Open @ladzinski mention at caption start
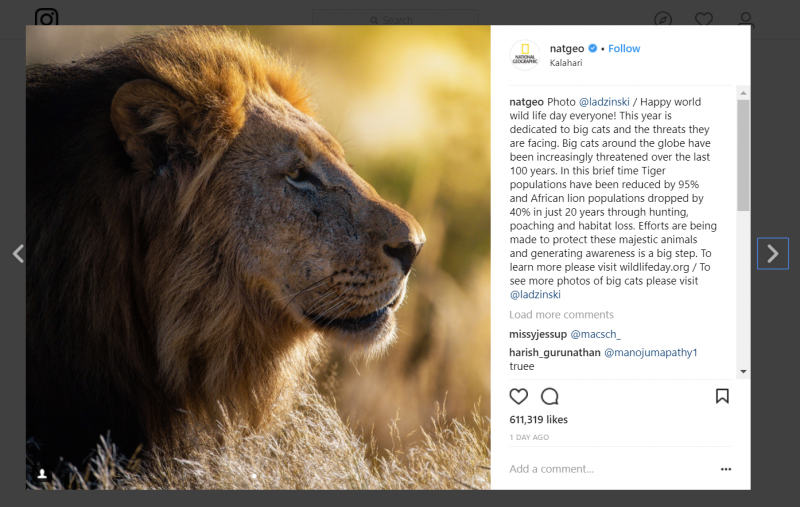 (x=604, y=102)
